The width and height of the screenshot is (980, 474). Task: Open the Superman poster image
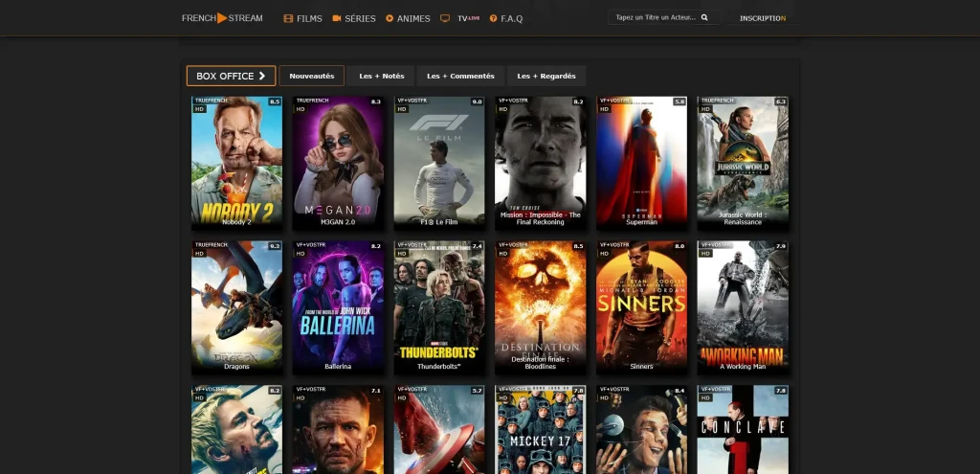[x=642, y=163]
